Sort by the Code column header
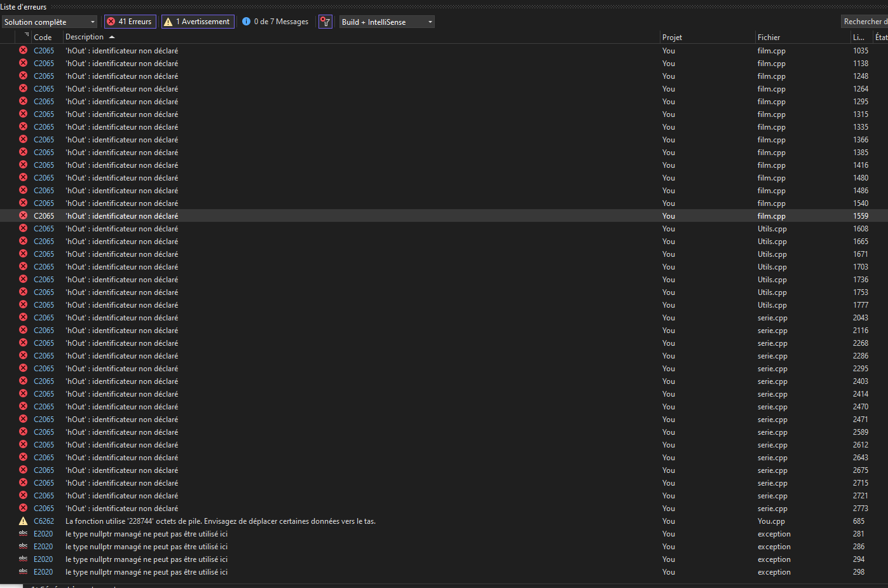This screenshot has width=888, height=588. (43, 37)
